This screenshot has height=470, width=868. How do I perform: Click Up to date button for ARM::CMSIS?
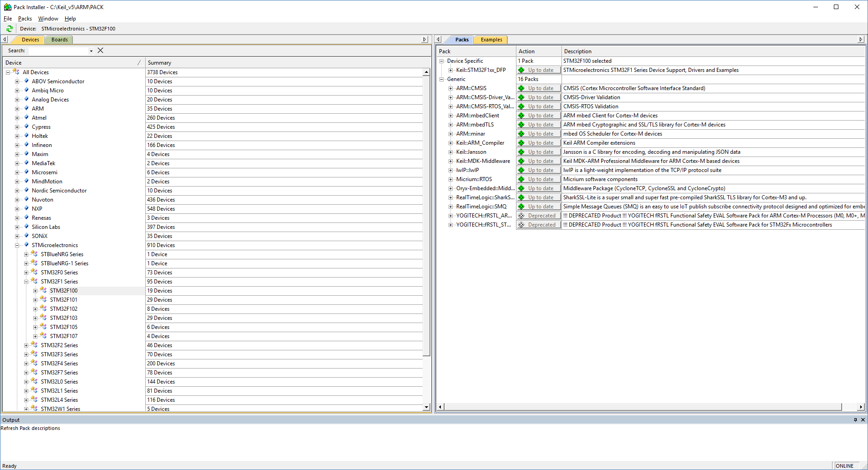point(539,88)
